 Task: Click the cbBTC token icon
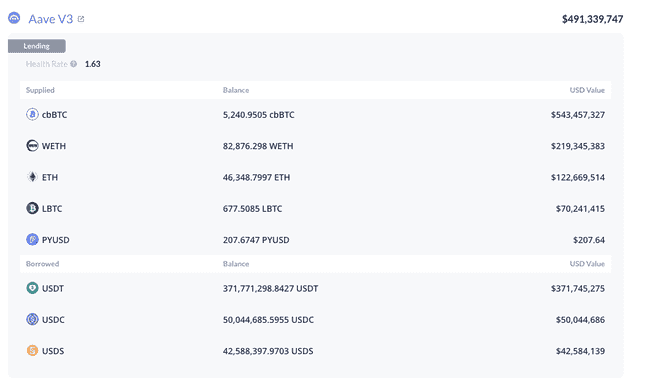32,114
